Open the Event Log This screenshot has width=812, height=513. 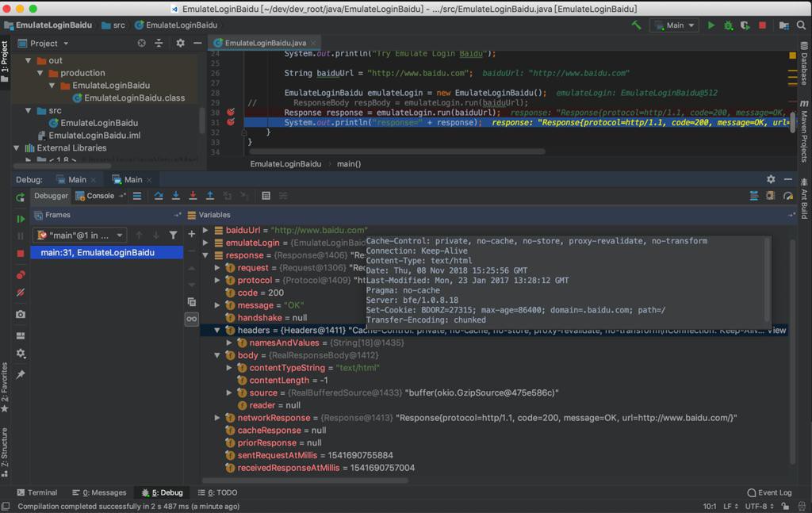[x=769, y=492]
